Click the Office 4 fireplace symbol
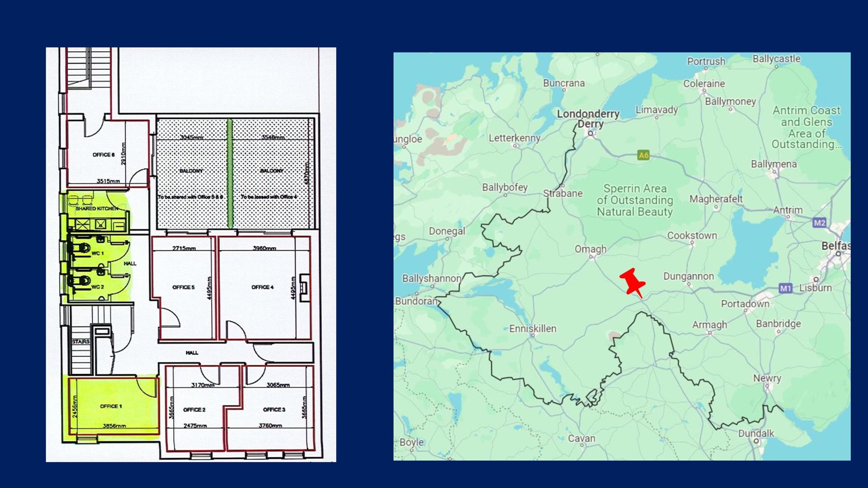868x488 pixels. (x=304, y=287)
